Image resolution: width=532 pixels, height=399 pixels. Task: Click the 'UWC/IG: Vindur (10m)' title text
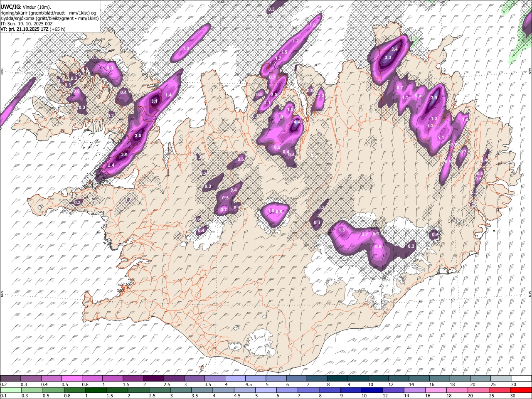click(26, 7)
